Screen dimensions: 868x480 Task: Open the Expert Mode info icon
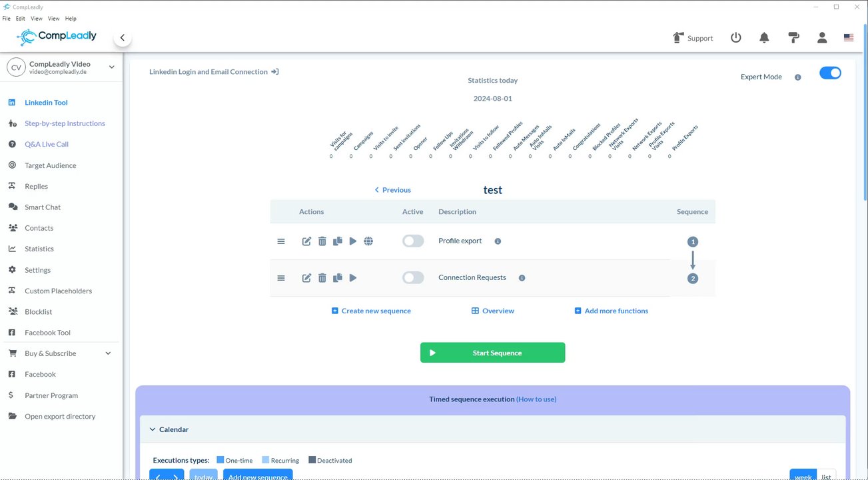(x=798, y=77)
